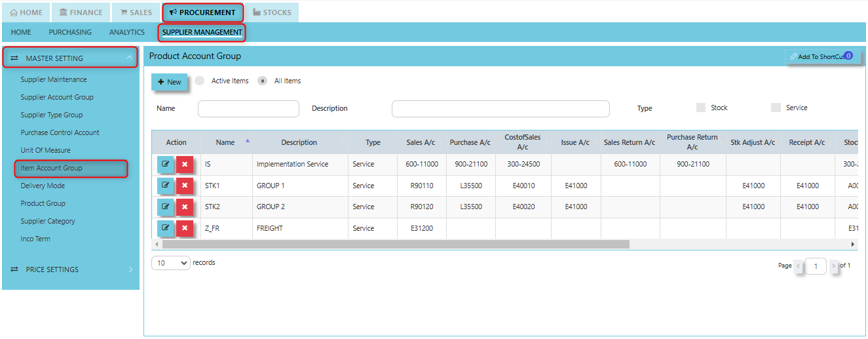Open the Finance top tab

pyautogui.click(x=81, y=12)
